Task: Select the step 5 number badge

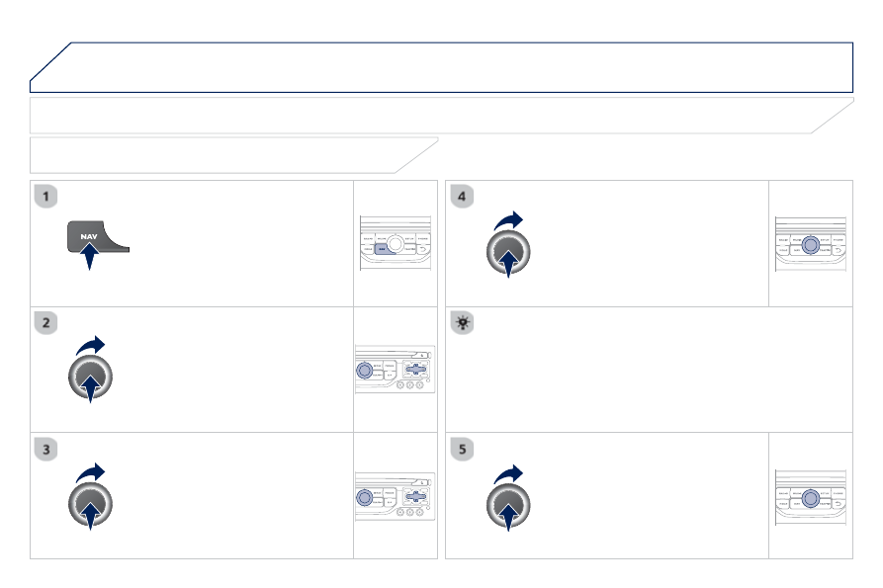Action: coord(463,450)
